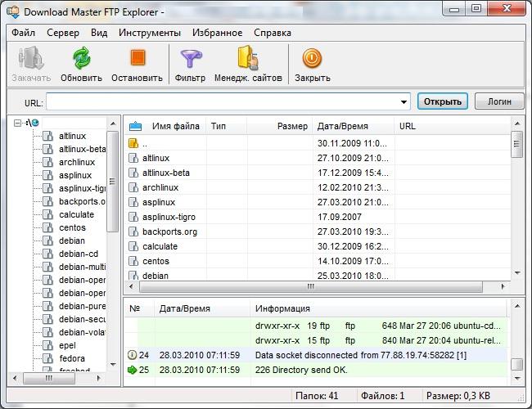The image size is (532, 409).
Task: Click '226 Directory send OK.' log entry
Action: tap(301, 370)
